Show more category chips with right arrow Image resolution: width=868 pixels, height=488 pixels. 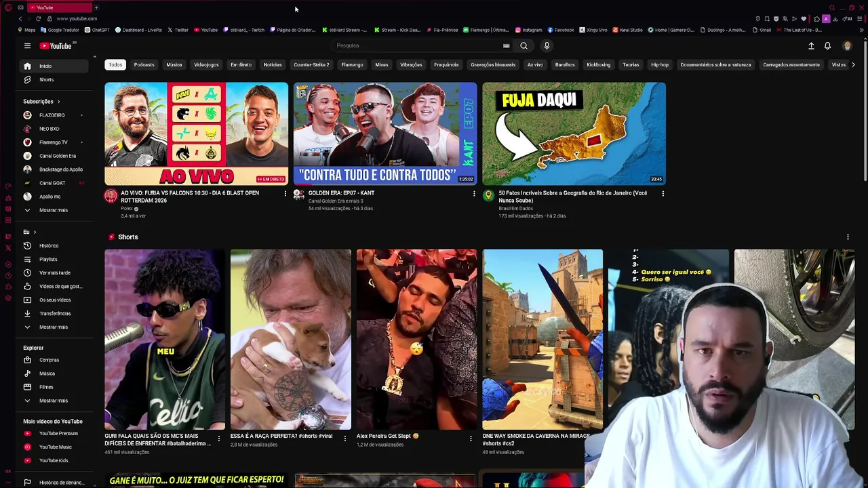point(853,64)
